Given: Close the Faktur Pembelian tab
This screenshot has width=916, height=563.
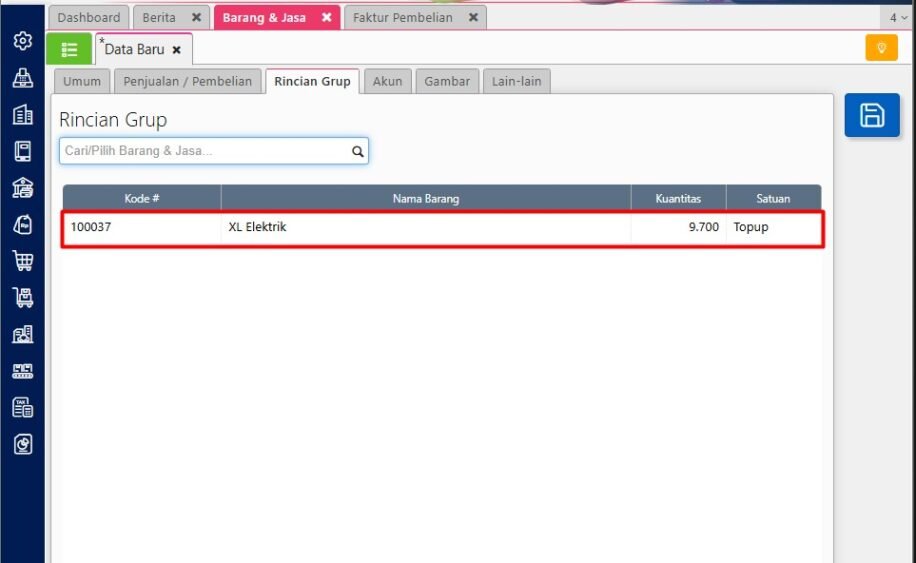Looking at the screenshot, I should (x=473, y=17).
